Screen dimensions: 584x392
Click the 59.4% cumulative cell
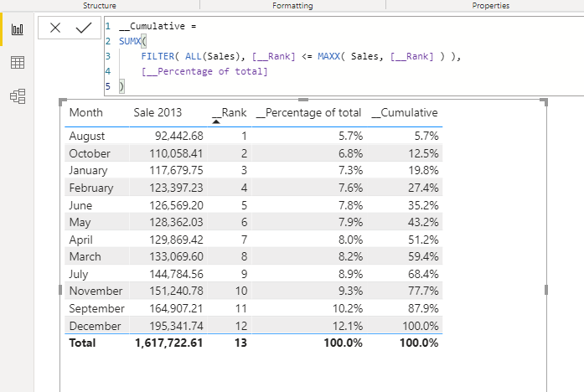coord(423,256)
